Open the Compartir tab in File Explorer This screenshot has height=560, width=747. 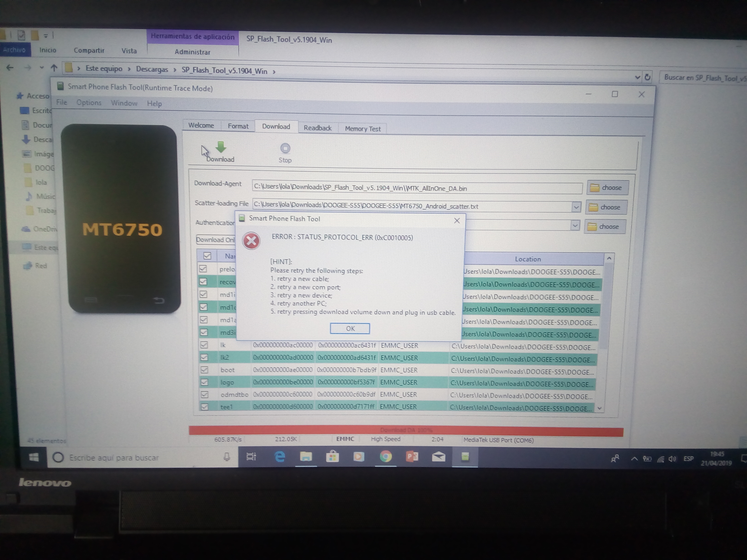[x=89, y=50]
